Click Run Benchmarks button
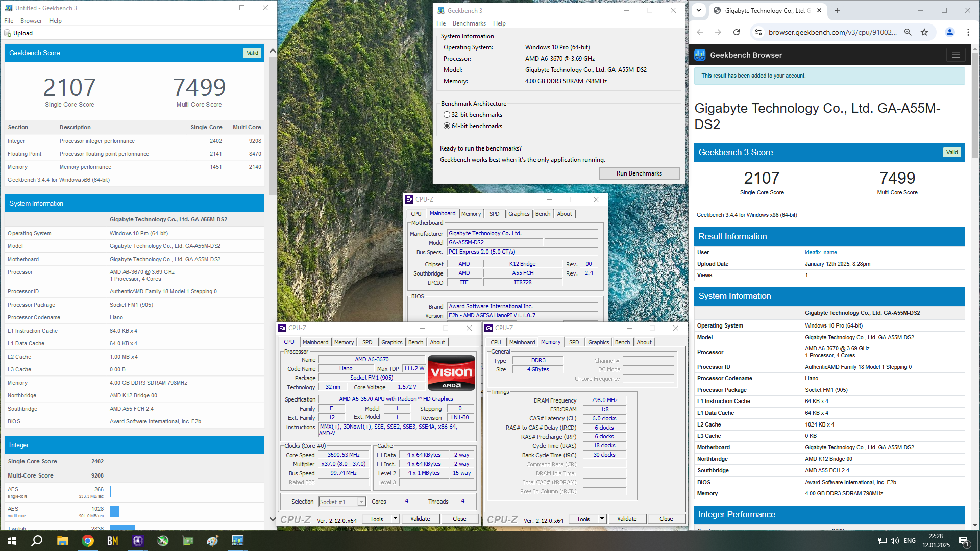 click(639, 173)
